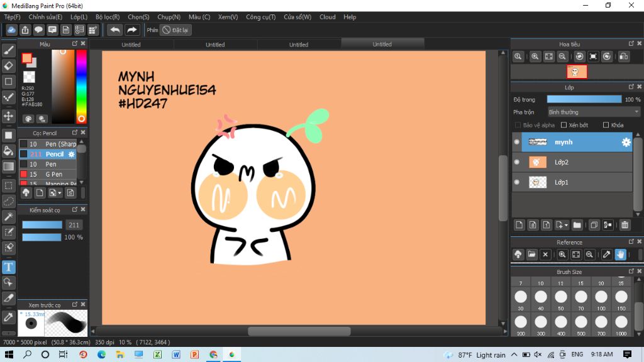Viewport: 644px width, 362px height.
Task: Click the Đặt lại reset button
Action: click(x=176, y=30)
